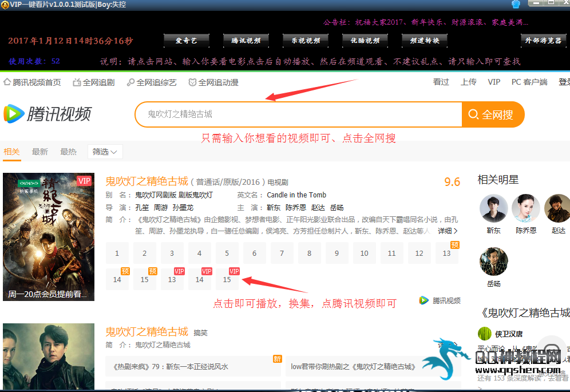Click the skin shirt icon in title bar
Screen dimensions: 570x392
[x=516, y=4]
